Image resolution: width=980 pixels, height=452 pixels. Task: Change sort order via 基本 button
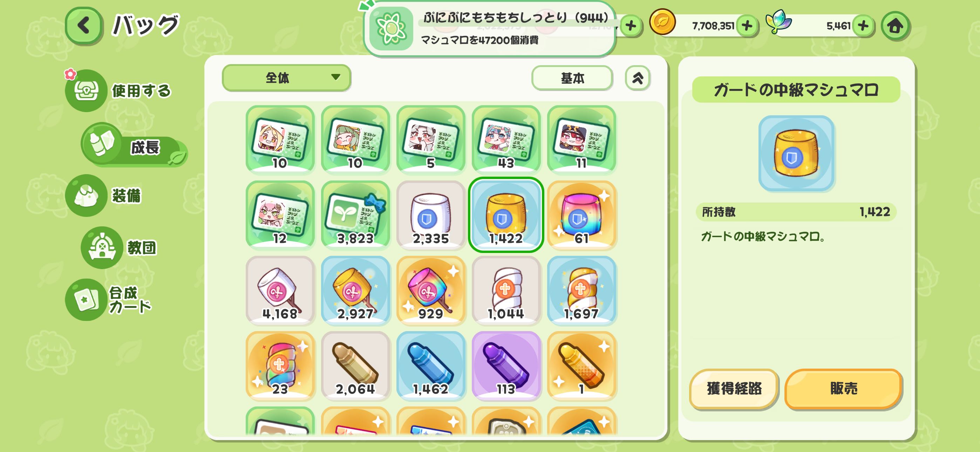(x=572, y=78)
